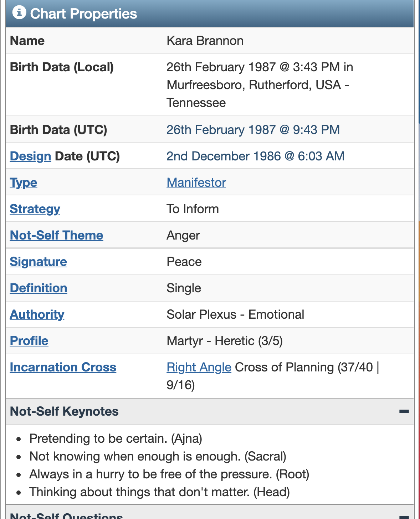The width and height of the screenshot is (420, 519).
Task: Open the Type definition link
Action: click(x=24, y=183)
